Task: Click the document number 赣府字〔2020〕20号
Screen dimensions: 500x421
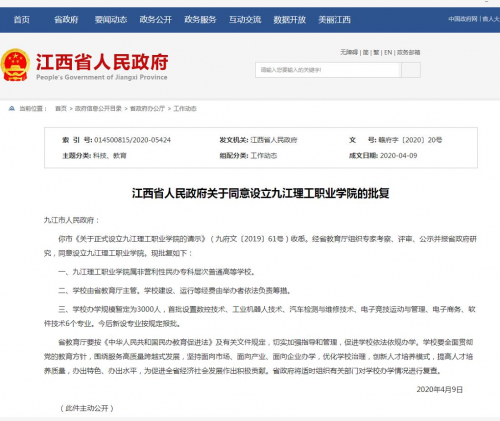Action: click(410, 140)
